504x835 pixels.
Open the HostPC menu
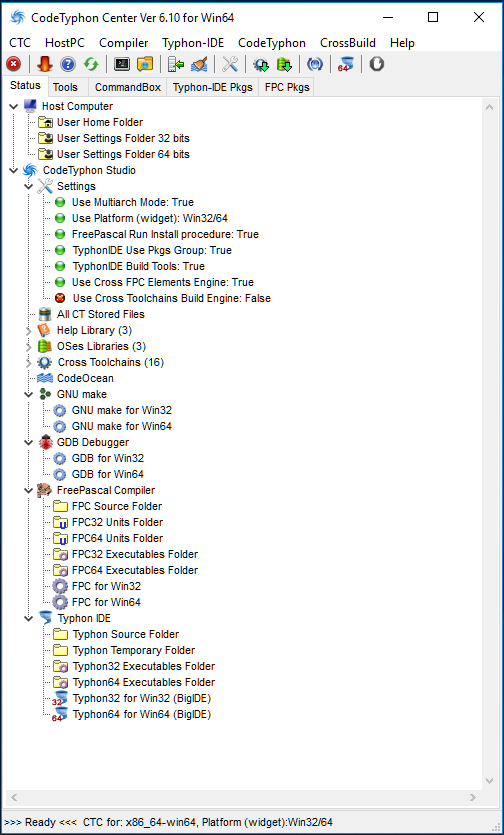(x=65, y=43)
